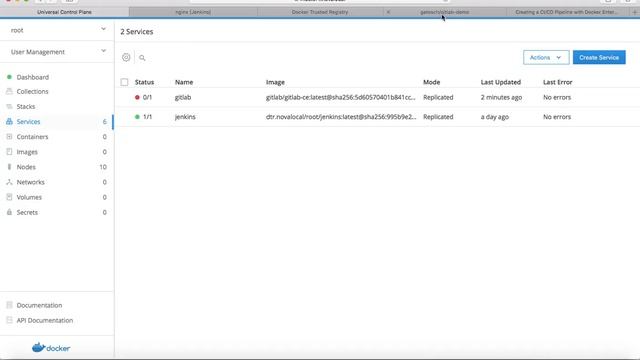Click the Create Service button

[x=599, y=58]
